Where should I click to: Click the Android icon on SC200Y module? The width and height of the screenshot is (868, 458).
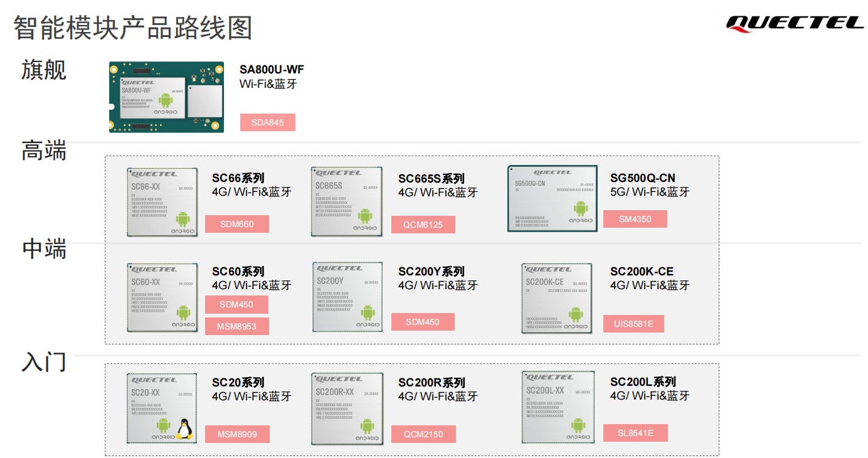click(368, 312)
